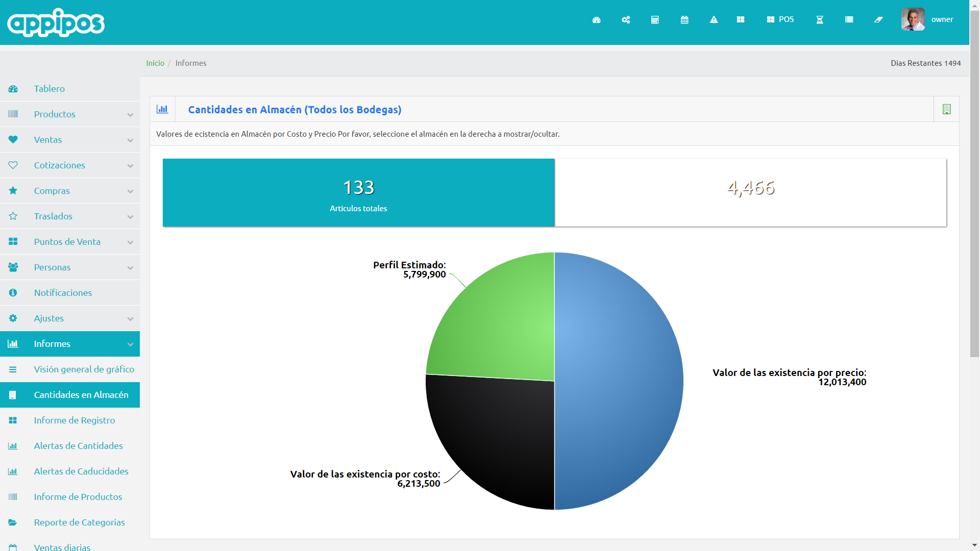The height and width of the screenshot is (551, 980).
Task: Open the calculator icon in header
Action: click(x=655, y=20)
